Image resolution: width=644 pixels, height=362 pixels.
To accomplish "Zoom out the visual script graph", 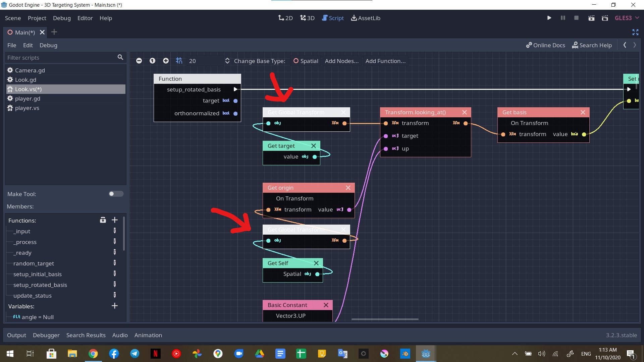I will click(x=139, y=61).
